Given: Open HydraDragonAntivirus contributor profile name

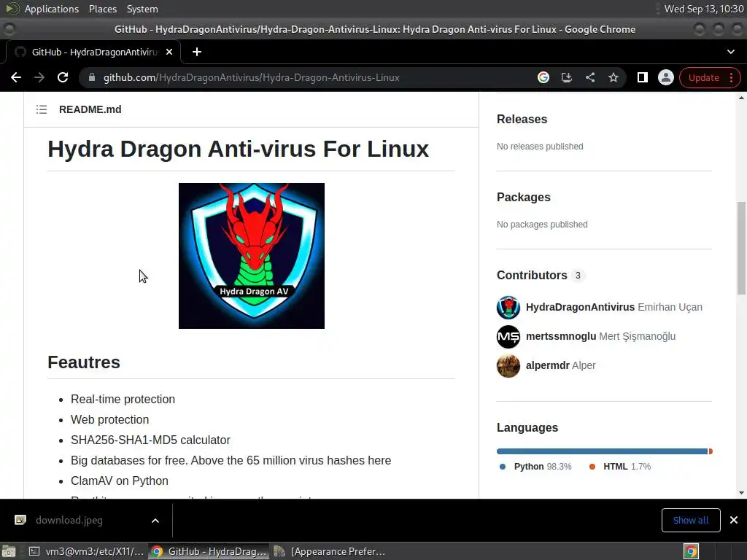Looking at the screenshot, I should pyautogui.click(x=580, y=307).
